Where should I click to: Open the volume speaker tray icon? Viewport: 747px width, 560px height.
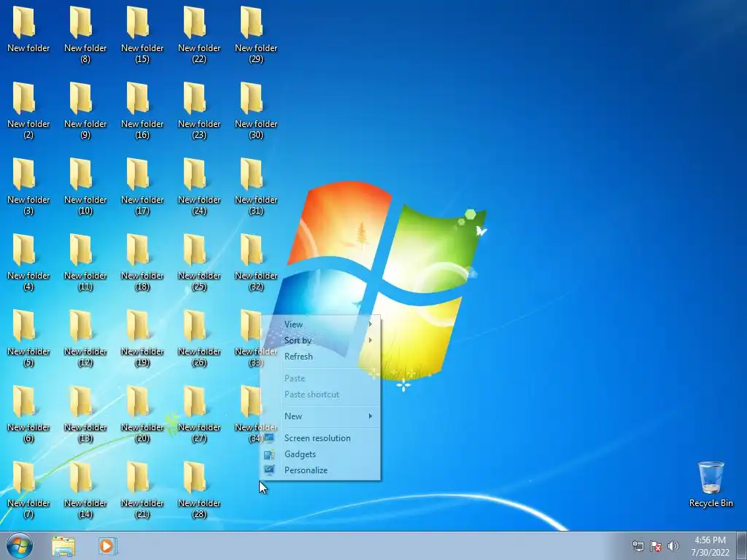tap(673, 546)
